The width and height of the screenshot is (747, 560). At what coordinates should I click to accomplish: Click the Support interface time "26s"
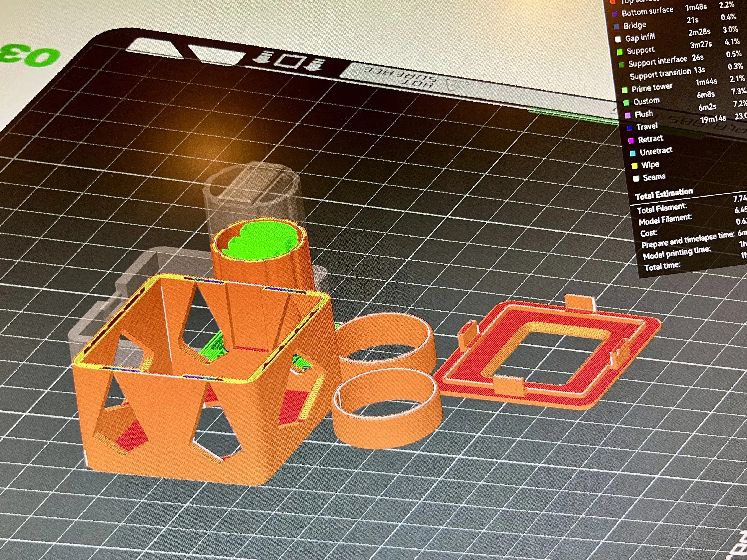698,58
